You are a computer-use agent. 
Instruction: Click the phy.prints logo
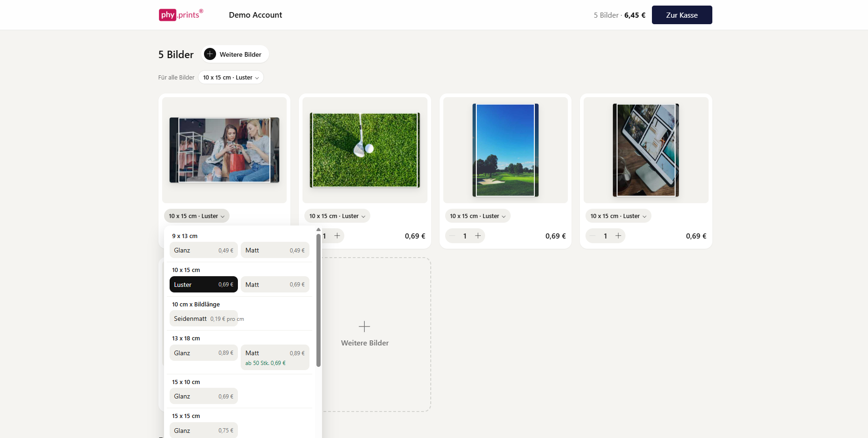(x=181, y=15)
